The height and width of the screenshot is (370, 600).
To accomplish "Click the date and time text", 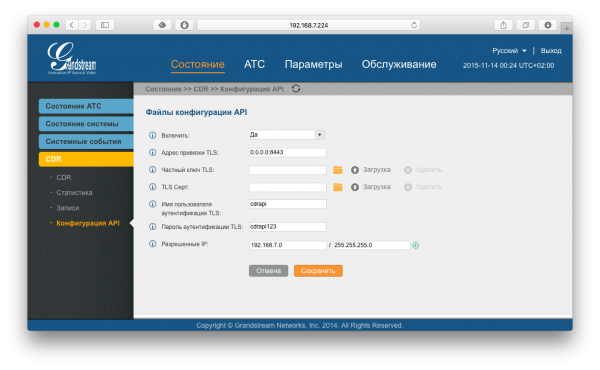I will (508, 65).
